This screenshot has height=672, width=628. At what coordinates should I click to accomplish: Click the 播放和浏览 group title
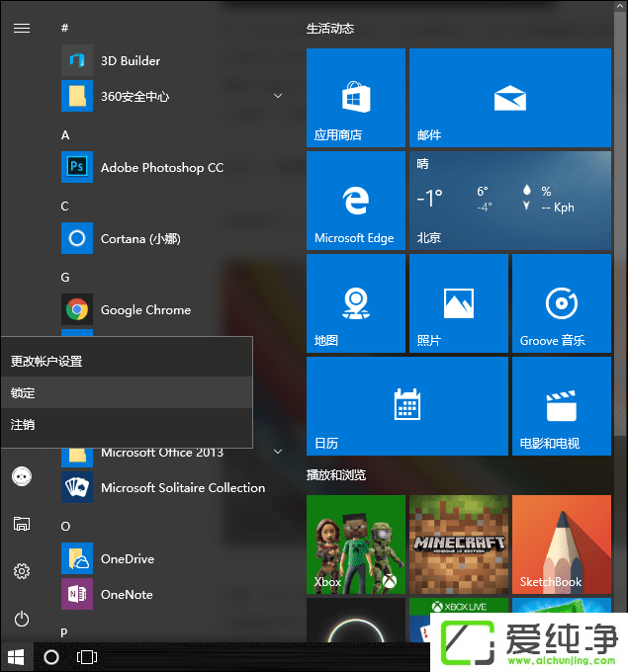pos(336,475)
